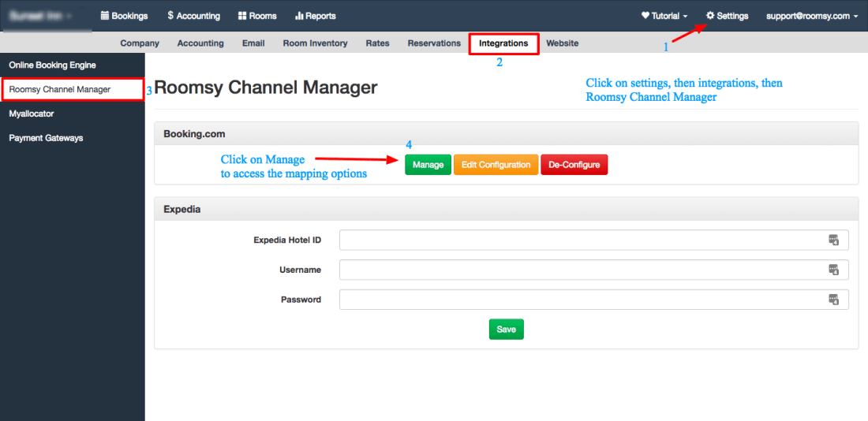The width and height of the screenshot is (868, 421).
Task: Click the Expedia panel header
Action: tap(507, 209)
